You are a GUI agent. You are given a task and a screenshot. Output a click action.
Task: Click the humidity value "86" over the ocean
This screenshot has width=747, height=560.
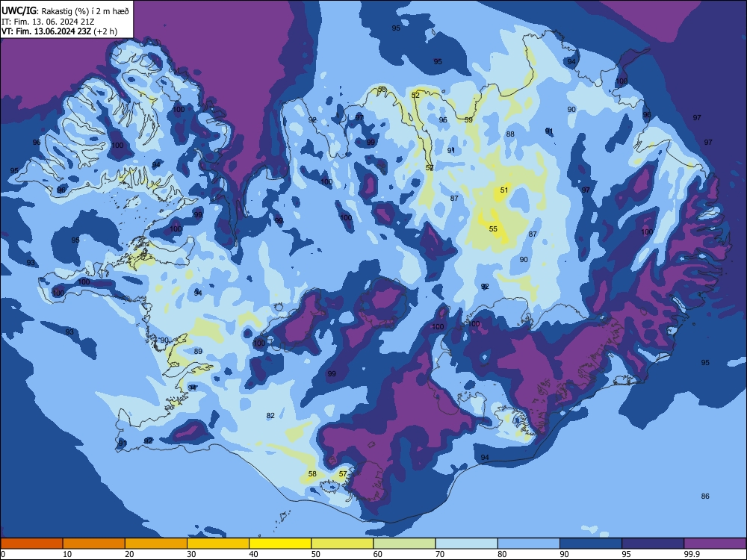[705, 497]
